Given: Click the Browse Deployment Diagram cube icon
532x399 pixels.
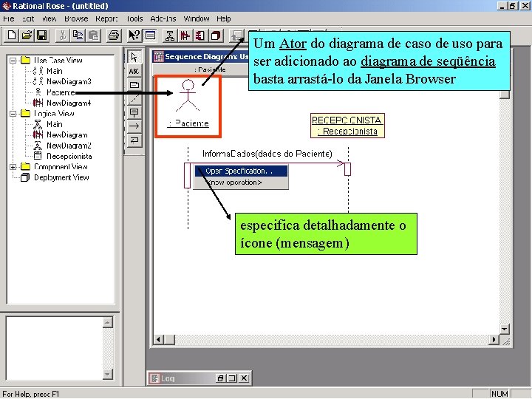Looking at the screenshot, I should point(216,35).
